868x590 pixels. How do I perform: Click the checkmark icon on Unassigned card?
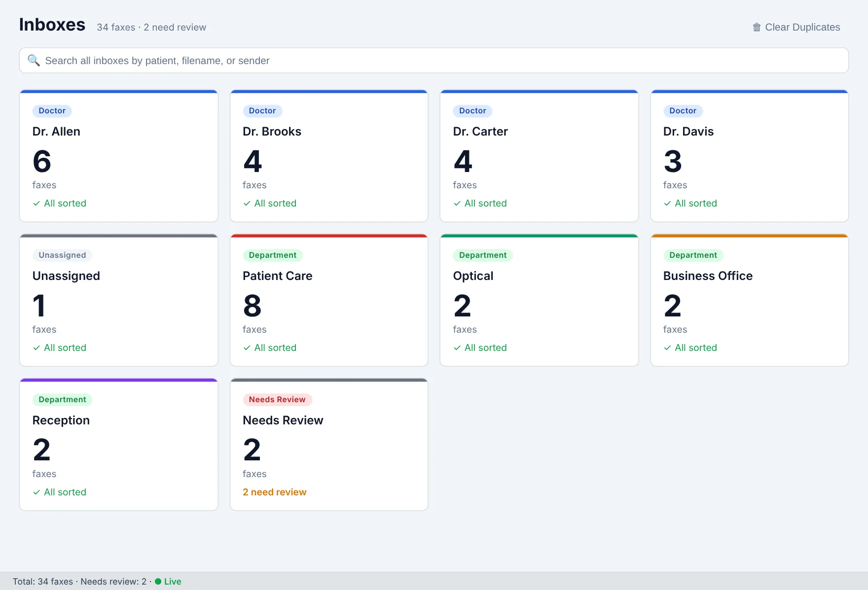click(36, 348)
